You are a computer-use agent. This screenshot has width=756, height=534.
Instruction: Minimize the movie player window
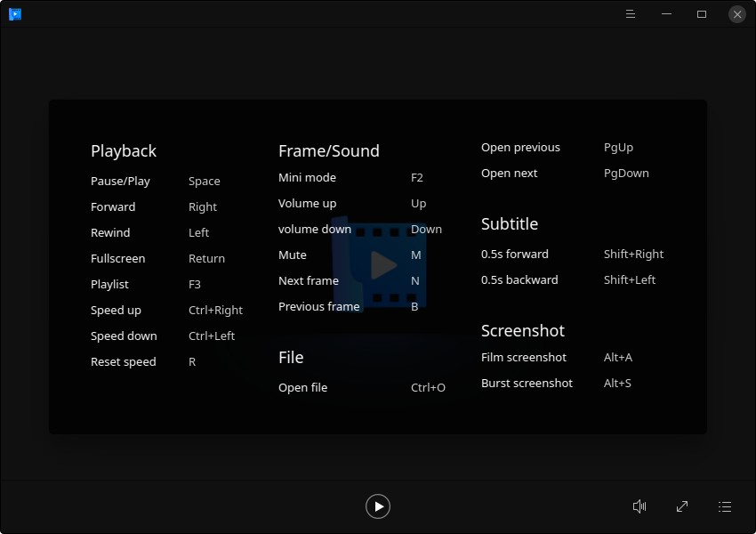[x=666, y=14]
